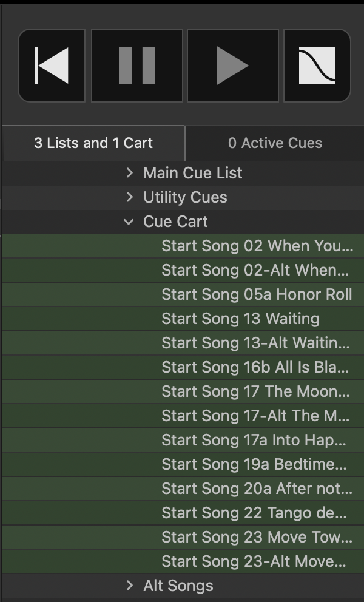The height and width of the screenshot is (602, 364).
Task: Select Start Song 02 When You cue
Action: coord(183,246)
